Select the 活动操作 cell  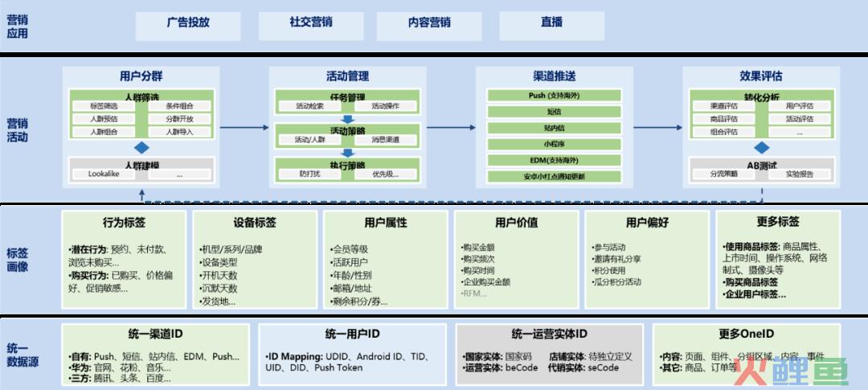(x=386, y=106)
